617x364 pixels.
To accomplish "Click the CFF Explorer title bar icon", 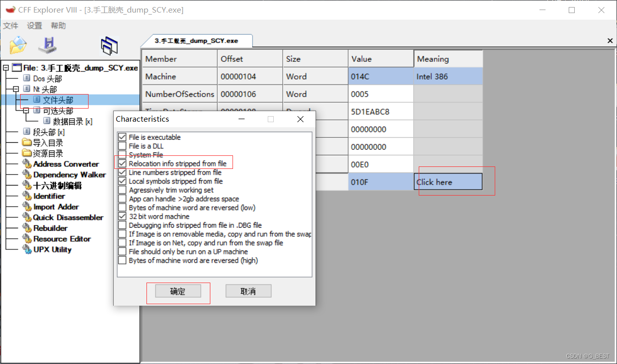I will coord(10,10).
